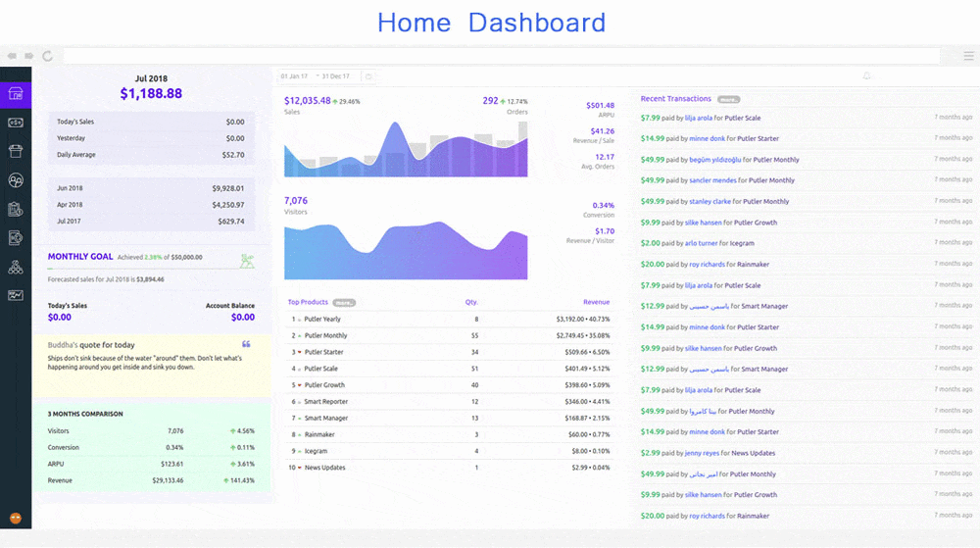Open the date range picker dropdown
980x548 pixels.
tap(318, 75)
